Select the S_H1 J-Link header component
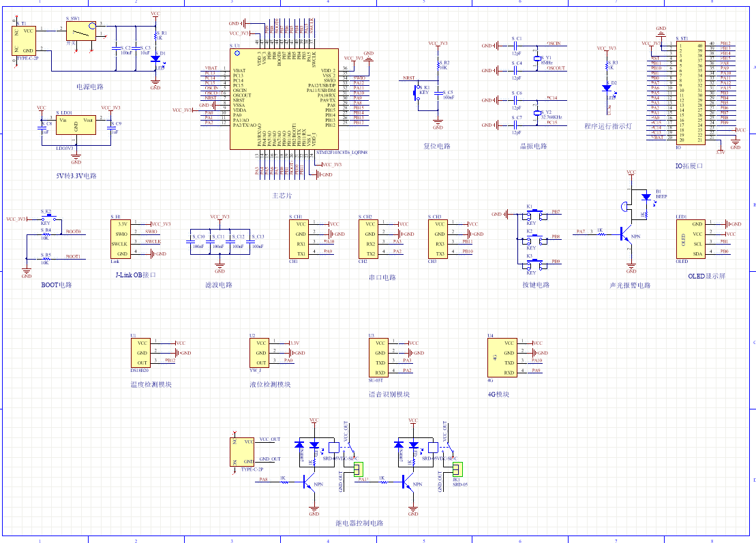 click(121, 239)
